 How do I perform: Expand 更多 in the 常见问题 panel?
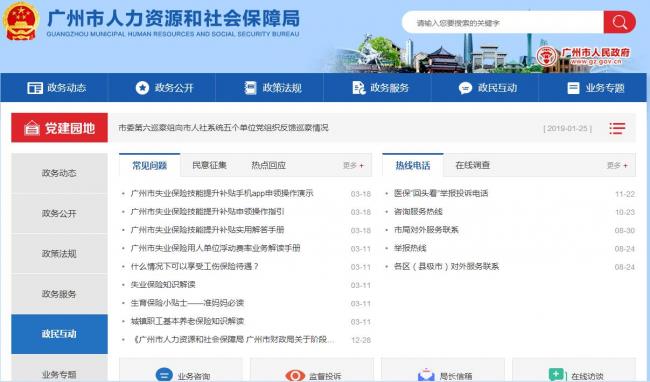[x=353, y=165]
